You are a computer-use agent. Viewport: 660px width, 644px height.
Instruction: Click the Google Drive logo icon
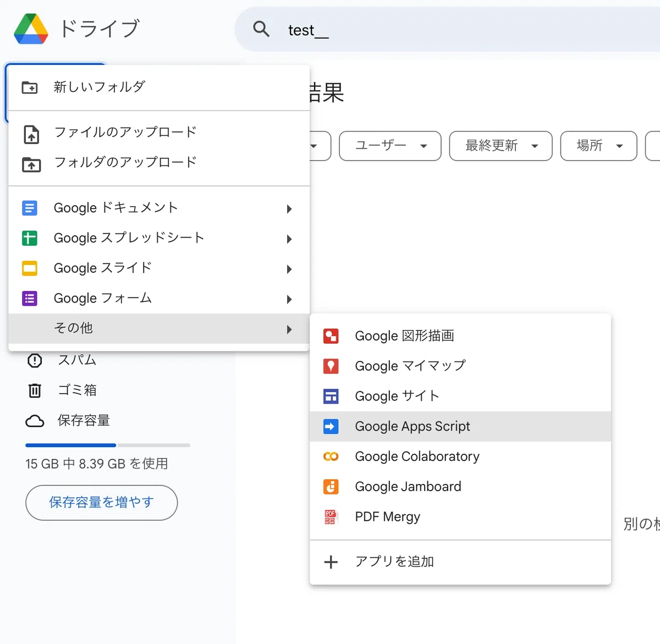31,29
